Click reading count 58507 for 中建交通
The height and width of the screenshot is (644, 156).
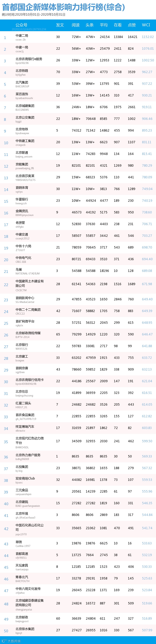(76, 236)
